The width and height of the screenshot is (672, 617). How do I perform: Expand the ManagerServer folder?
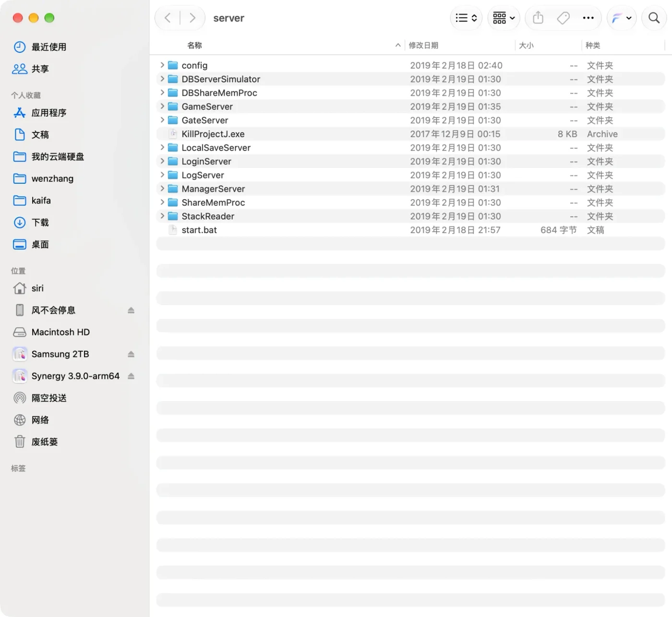coord(162,189)
